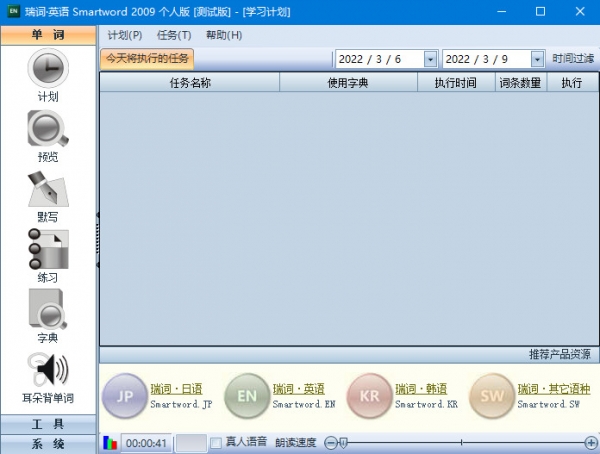The width and height of the screenshot is (600, 454).
Task: Click the Smartword.KR text
Action: click(426, 404)
